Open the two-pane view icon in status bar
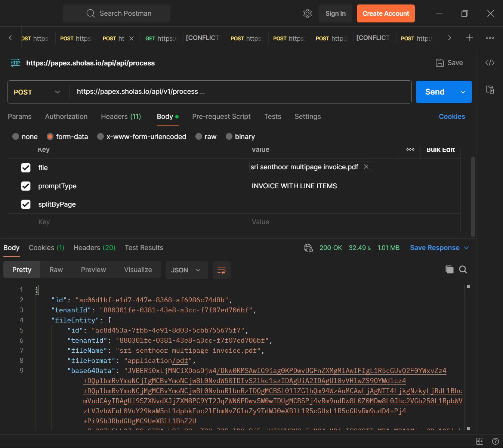 coord(480,441)
